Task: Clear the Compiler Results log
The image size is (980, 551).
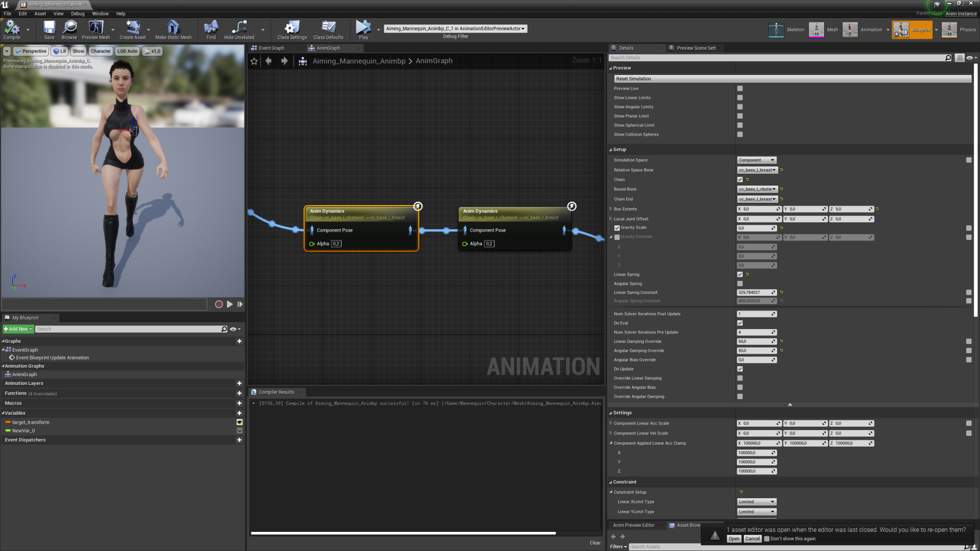Action: coord(595,543)
